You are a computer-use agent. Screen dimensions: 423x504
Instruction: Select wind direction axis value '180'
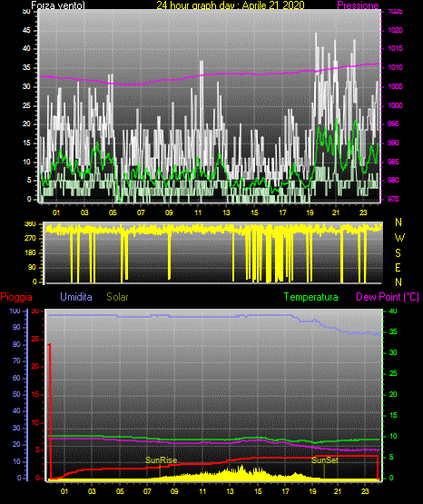click(30, 253)
